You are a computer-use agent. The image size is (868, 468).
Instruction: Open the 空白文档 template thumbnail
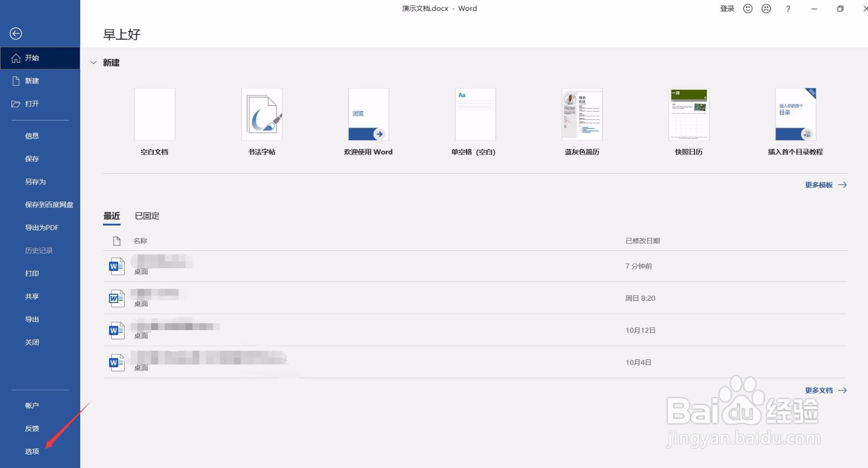(x=155, y=115)
